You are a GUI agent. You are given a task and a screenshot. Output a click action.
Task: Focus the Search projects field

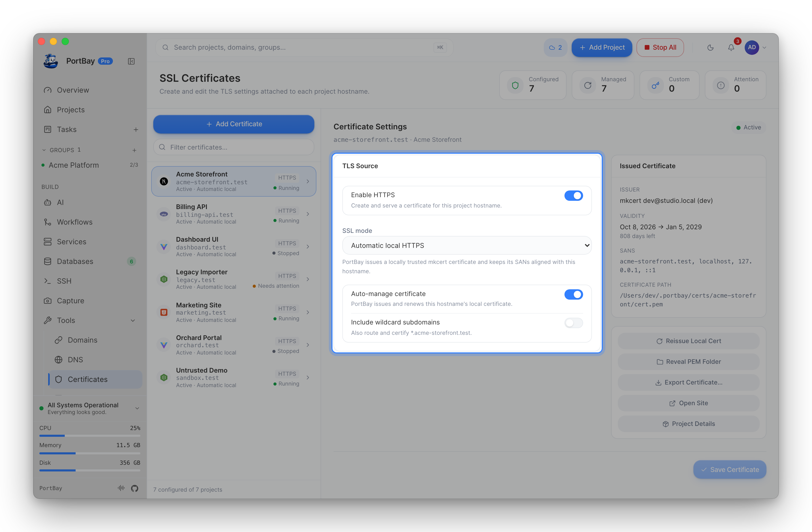tap(304, 47)
